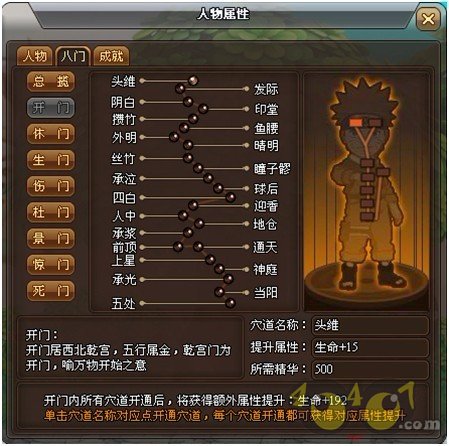The width and height of the screenshot is (449, 446).
Task: Click the 人中 acupoint label
Action: (124, 216)
